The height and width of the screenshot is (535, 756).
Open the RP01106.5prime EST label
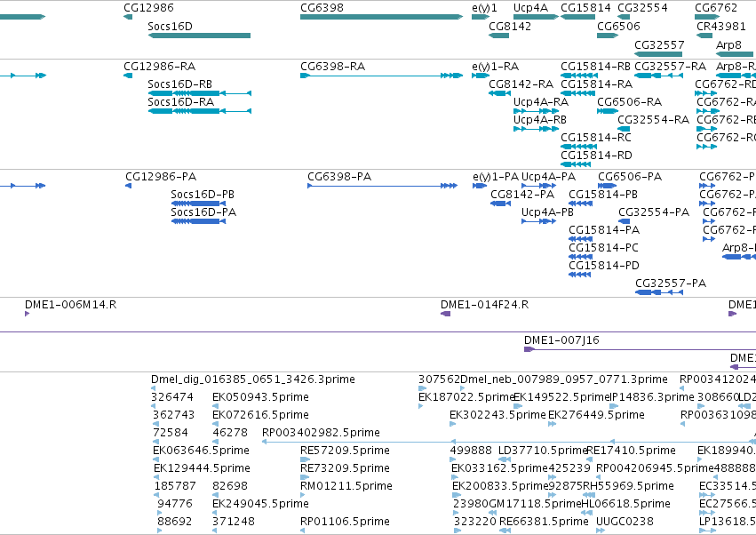345,522
